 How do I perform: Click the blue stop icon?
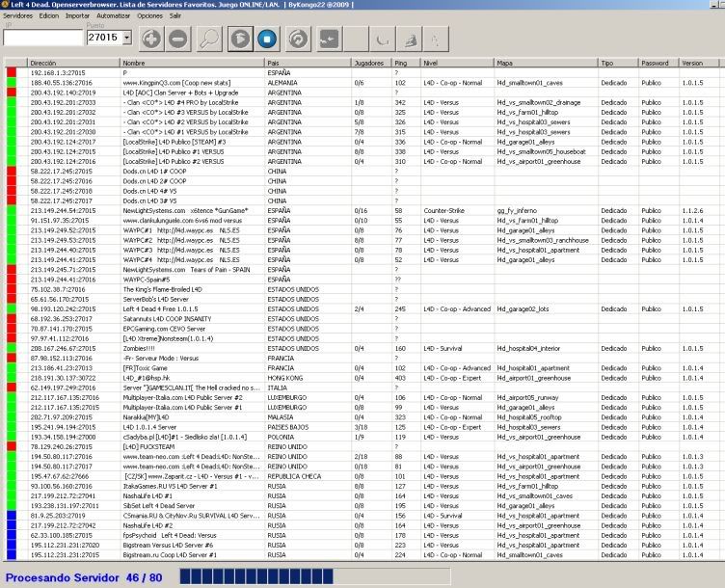pos(267,39)
